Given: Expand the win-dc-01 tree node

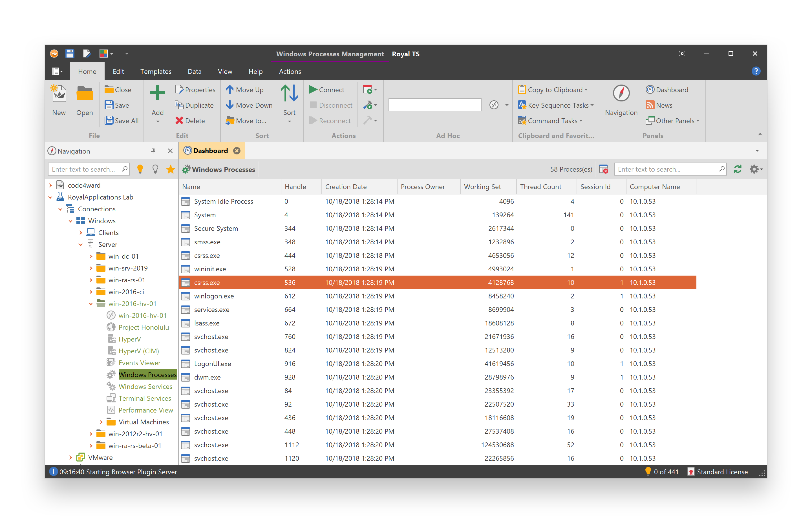Looking at the screenshot, I should tap(91, 256).
